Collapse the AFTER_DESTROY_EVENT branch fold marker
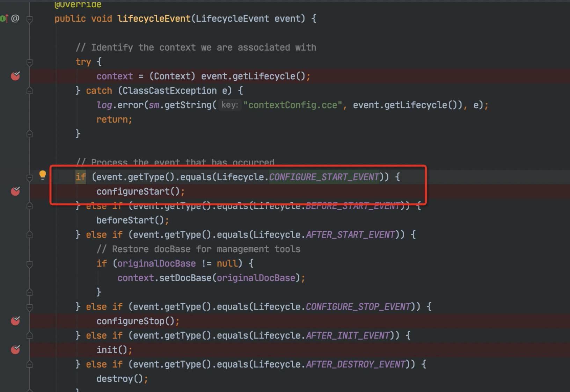570x392 pixels. click(x=30, y=364)
